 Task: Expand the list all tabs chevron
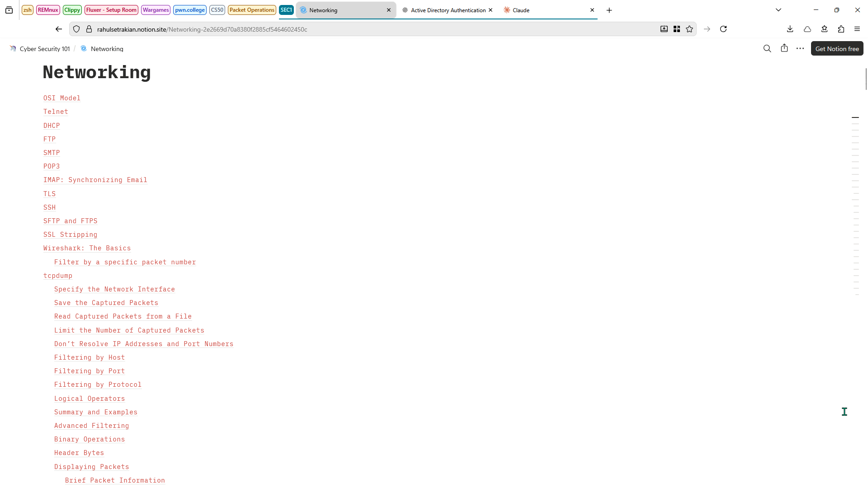[778, 10]
